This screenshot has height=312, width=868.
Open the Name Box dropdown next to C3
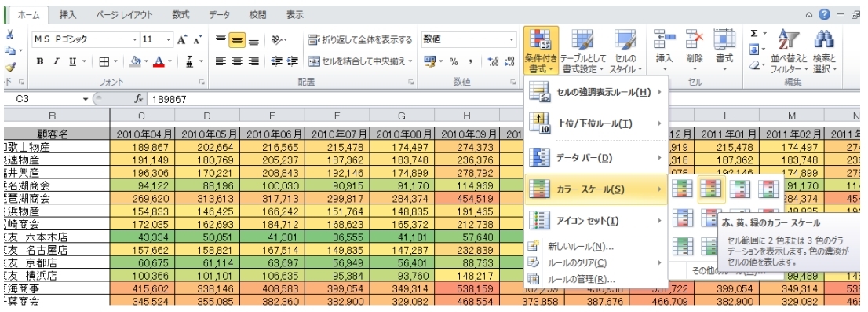[x=86, y=99]
